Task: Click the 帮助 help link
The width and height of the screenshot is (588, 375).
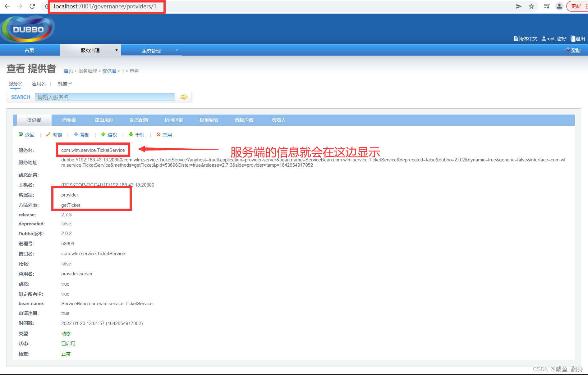Action: (x=576, y=50)
